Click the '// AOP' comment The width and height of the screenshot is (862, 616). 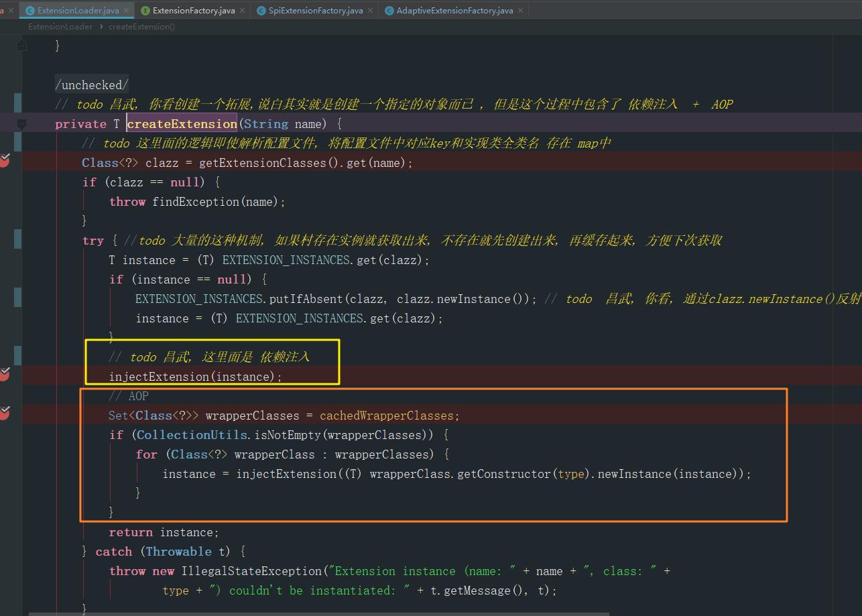coord(129,396)
